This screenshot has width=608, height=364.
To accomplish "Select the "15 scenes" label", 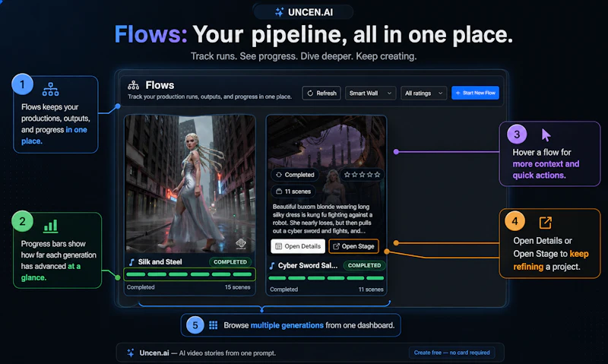I will click(x=237, y=287).
